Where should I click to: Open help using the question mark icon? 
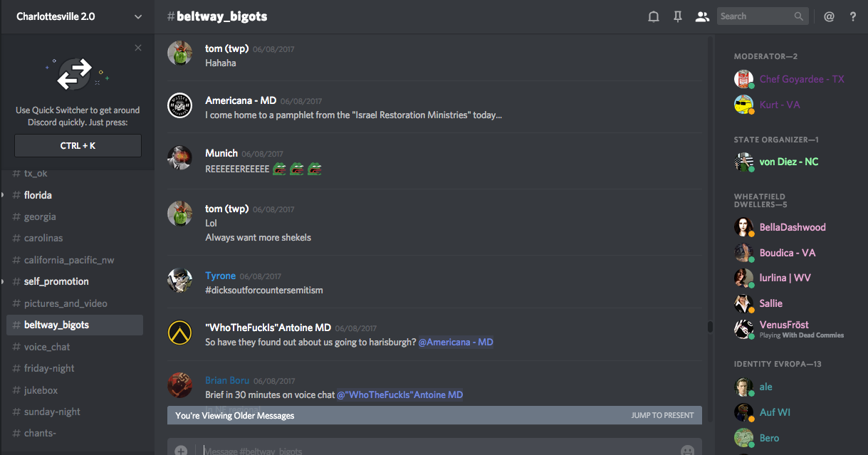[x=853, y=16]
